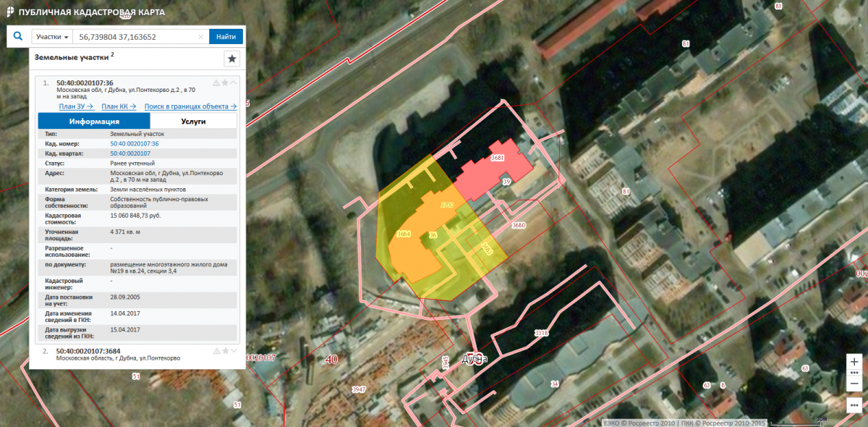Click warning icon on parcel 50:40:0020107:3684
Viewport: 868px width, 427px height.
click(x=216, y=351)
